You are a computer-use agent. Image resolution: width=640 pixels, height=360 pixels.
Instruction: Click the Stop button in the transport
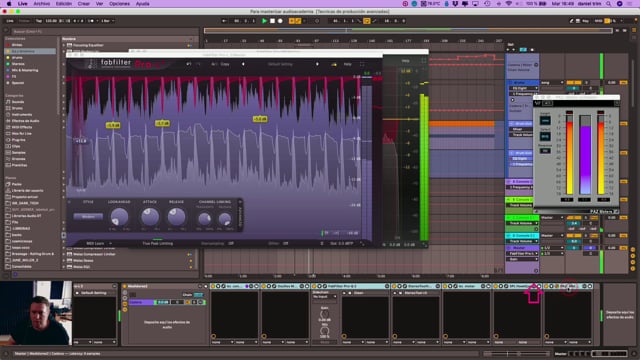[272, 21]
